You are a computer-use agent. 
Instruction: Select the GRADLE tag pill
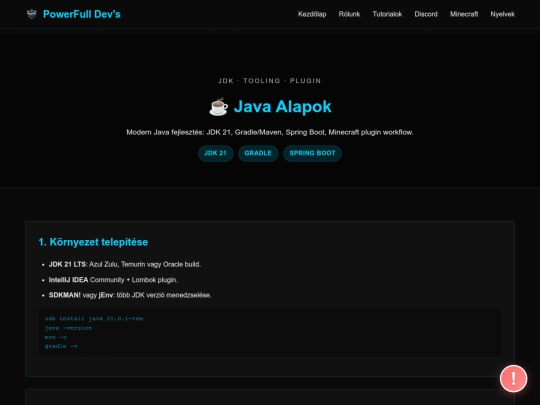click(x=258, y=153)
